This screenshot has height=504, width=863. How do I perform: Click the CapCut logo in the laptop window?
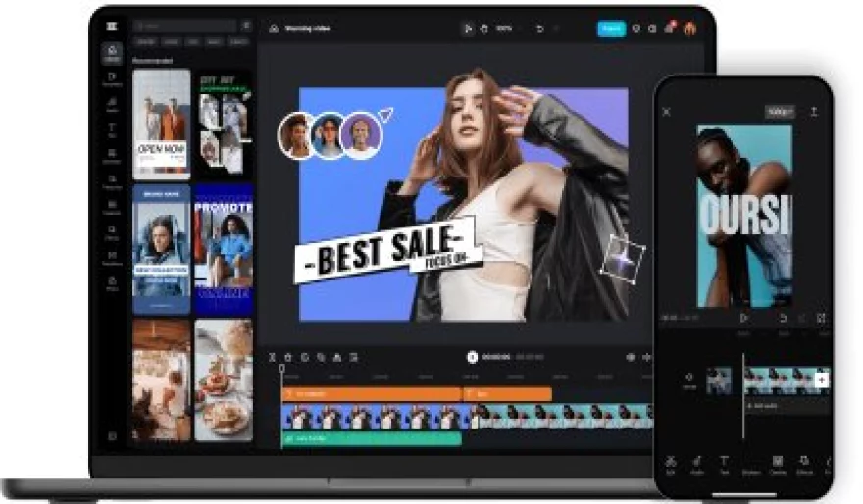(112, 25)
